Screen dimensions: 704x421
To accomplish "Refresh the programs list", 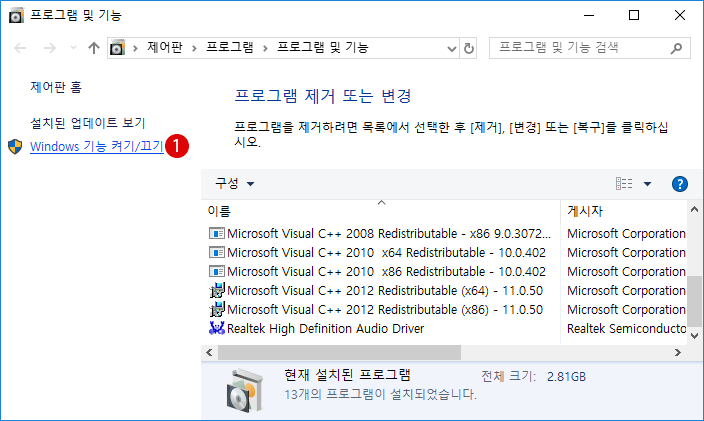I will coord(468,48).
